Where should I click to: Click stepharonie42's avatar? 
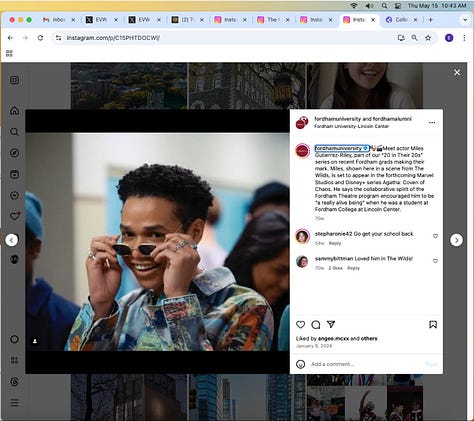[x=302, y=237]
